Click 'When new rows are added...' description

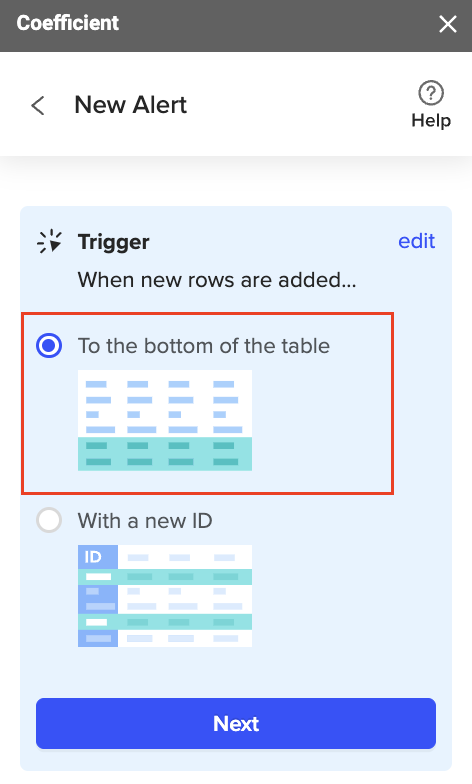pos(217,280)
